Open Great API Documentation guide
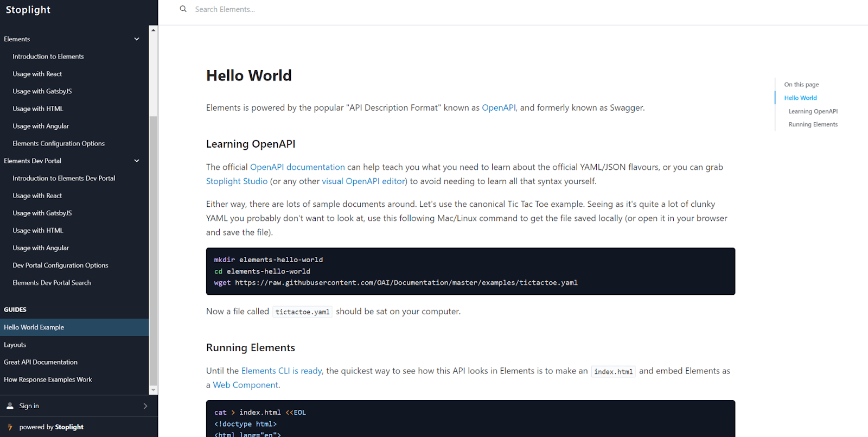868x437 pixels. (x=41, y=362)
